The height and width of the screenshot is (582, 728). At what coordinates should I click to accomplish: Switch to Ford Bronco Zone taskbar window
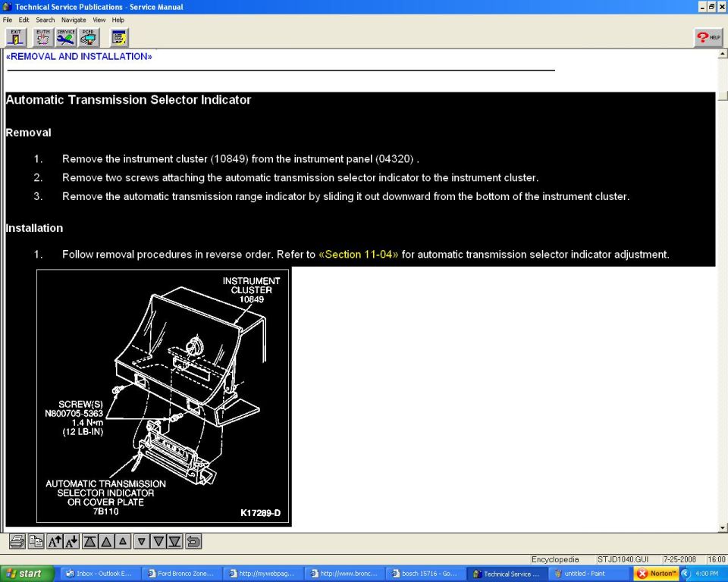(x=181, y=574)
